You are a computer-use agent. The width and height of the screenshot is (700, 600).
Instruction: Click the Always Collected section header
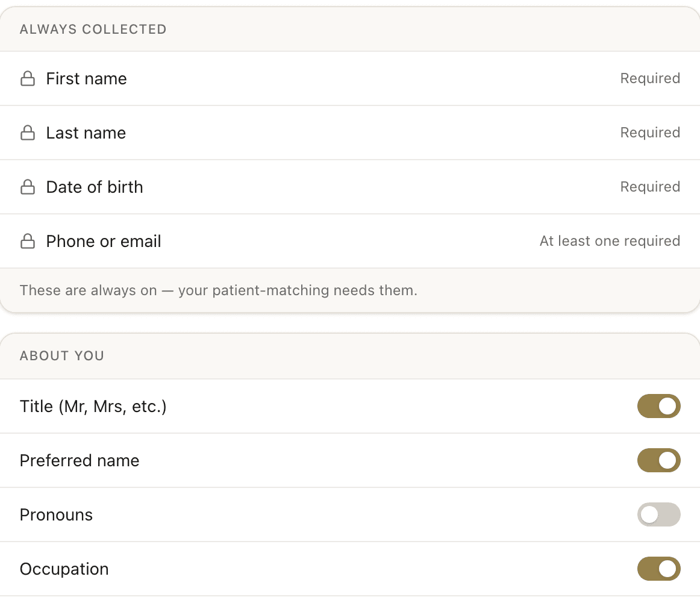[93, 30]
